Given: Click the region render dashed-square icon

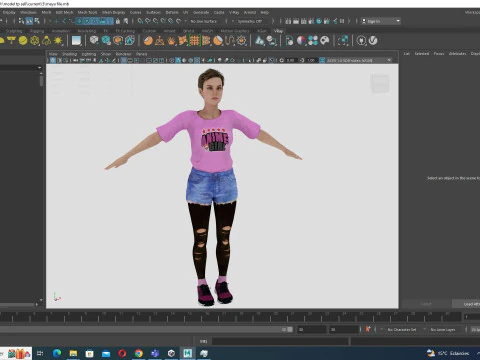Looking at the screenshot, I should (343, 41).
